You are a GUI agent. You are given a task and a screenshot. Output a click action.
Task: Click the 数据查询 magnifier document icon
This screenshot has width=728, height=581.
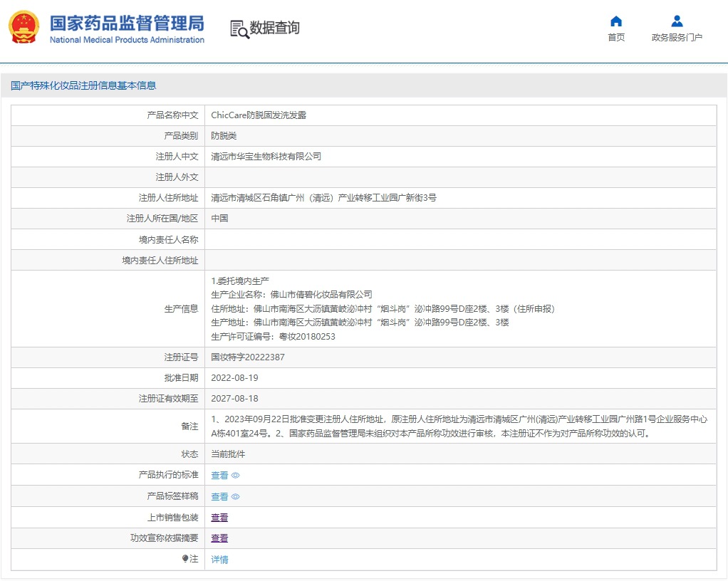coord(239,28)
